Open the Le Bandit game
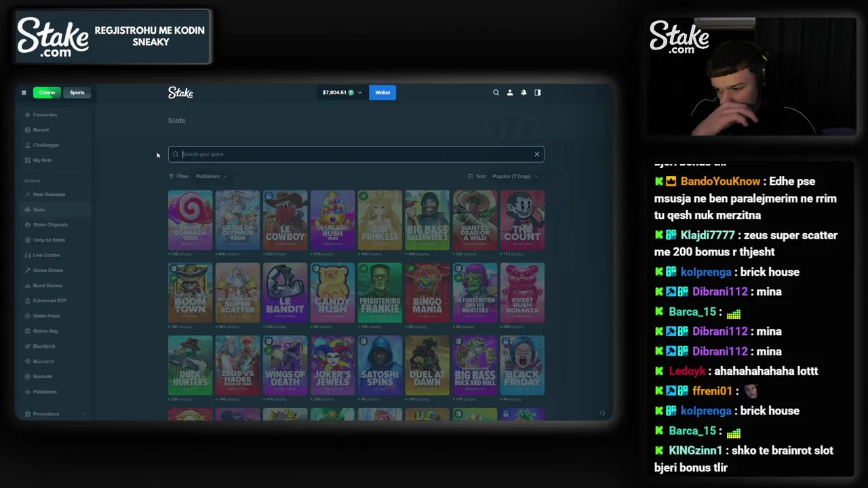 285,293
